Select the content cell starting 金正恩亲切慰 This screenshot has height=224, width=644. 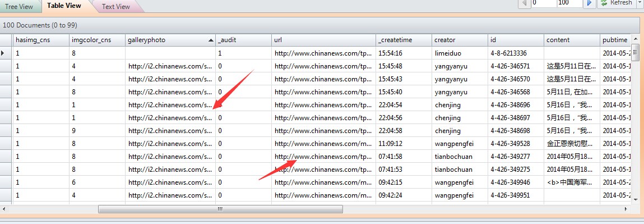[572, 144]
